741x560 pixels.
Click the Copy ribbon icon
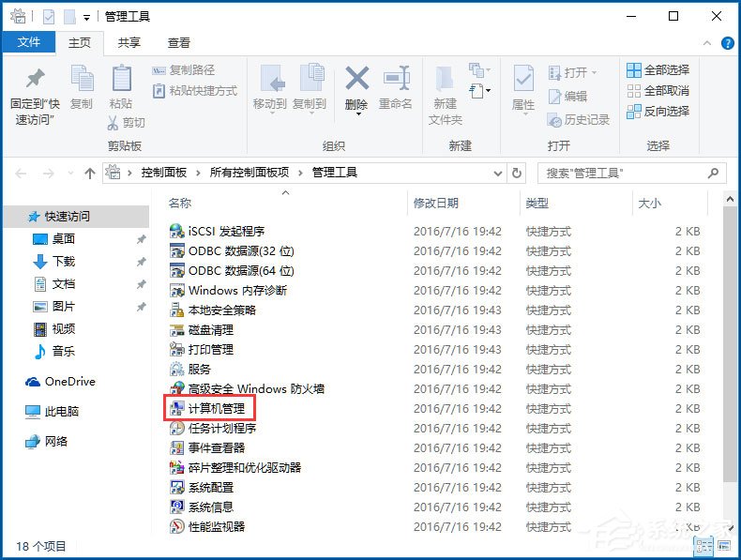(x=82, y=78)
